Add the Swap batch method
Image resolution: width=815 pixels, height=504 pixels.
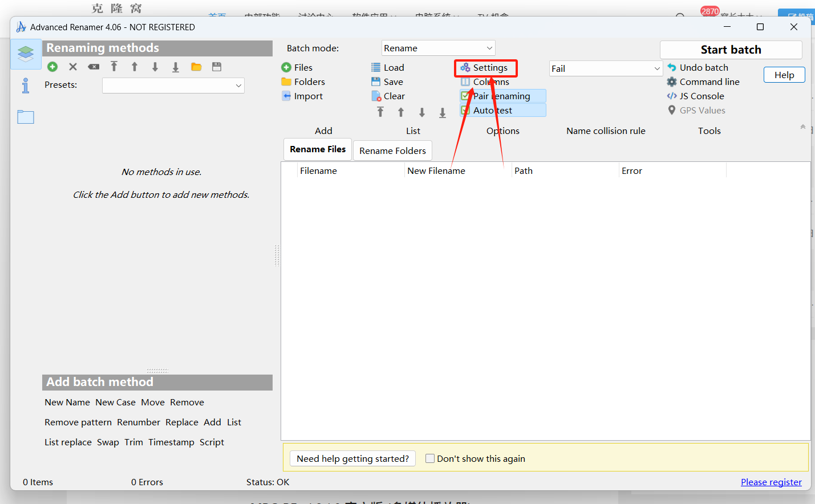pos(108,442)
